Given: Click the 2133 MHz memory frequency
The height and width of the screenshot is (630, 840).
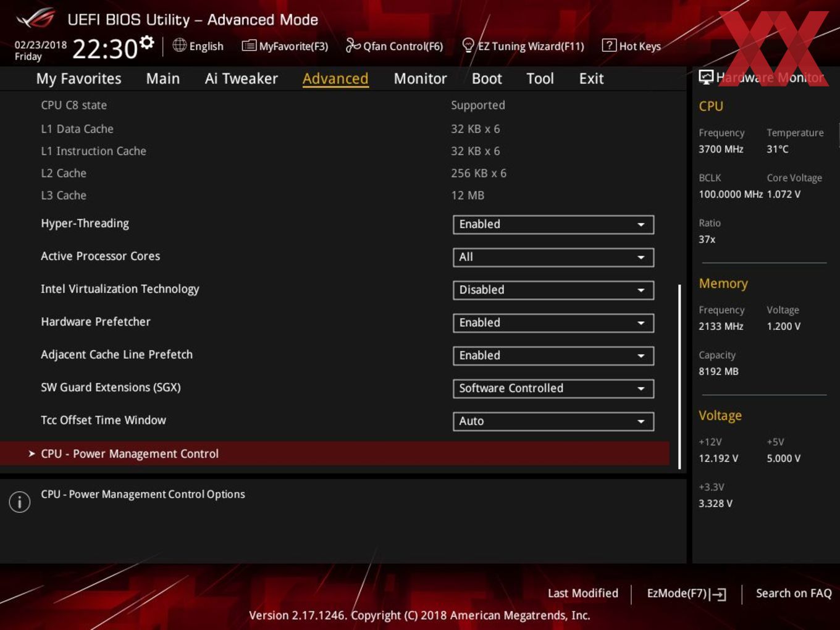Looking at the screenshot, I should (x=721, y=326).
